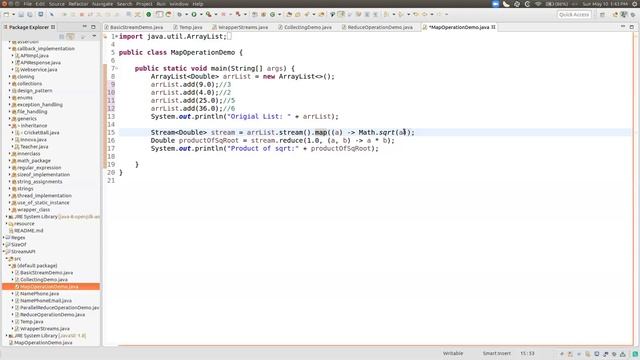Click the New file toolbar icon
Viewport: 640px width, 360px height.
pos(6,14)
